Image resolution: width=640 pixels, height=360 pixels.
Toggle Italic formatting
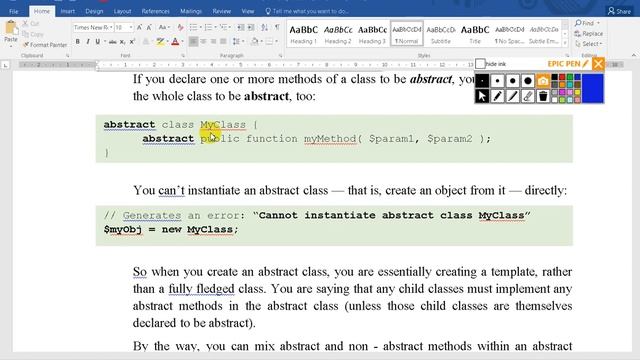(x=87, y=42)
